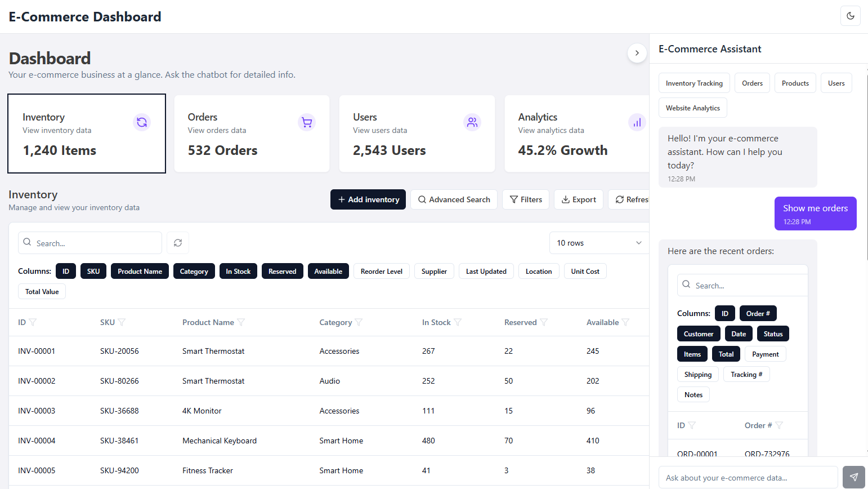The height and width of the screenshot is (489, 868).
Task: Click the Ask about your e-commerce data input
Action: pyautogui.click(x=748, y=477)
